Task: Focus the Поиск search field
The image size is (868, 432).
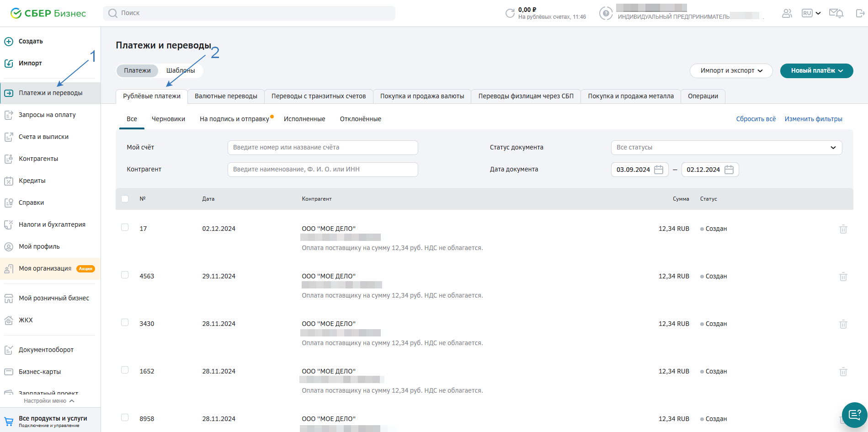Action: (249, 13)
